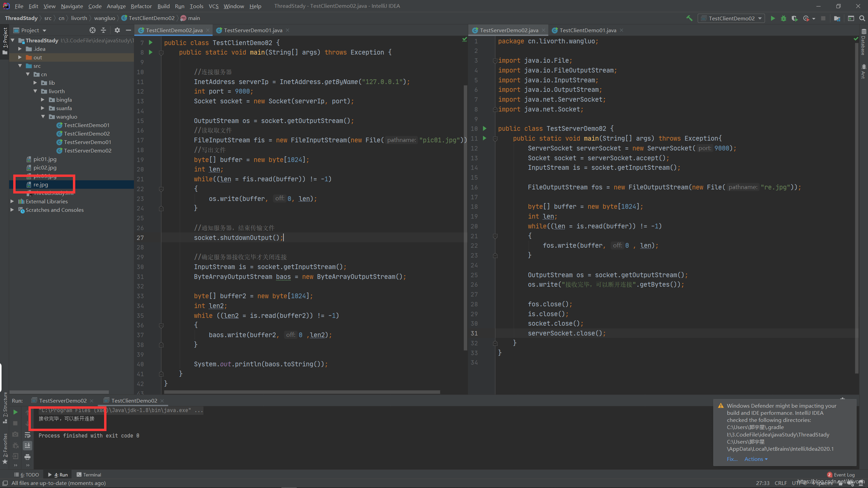The image size is (868, 488).
Task: Click the 'Process finished with exit code 0' line
Action: point(89,435)
